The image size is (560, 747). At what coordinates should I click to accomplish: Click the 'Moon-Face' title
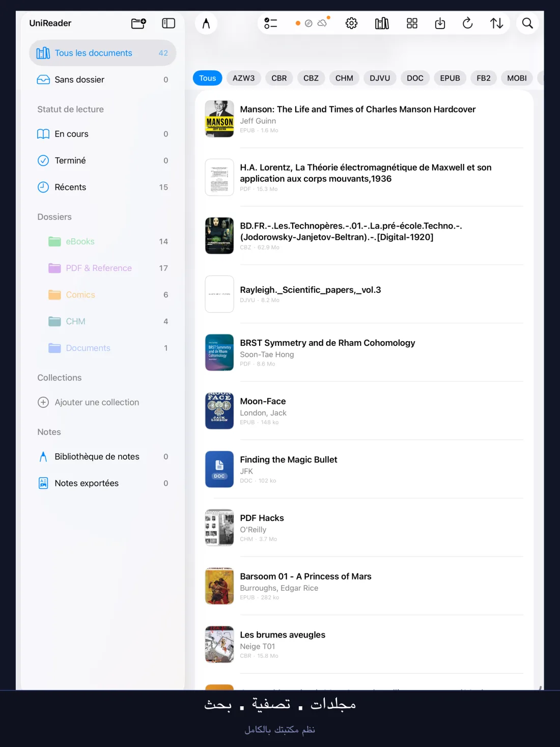[x=263, y=401]
